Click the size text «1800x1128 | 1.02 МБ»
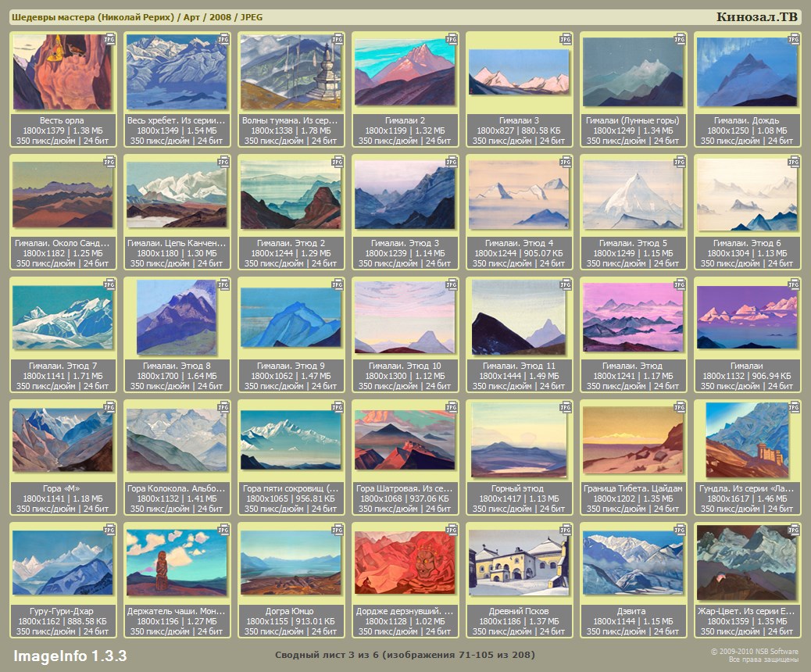The image size is (811, 672). point(405,621)
